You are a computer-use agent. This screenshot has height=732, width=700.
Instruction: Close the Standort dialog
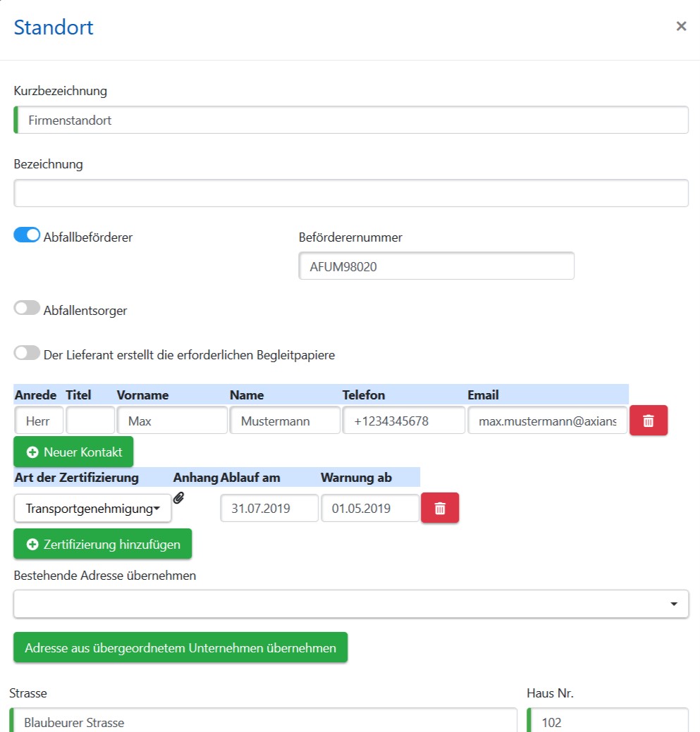pos(681,26)
